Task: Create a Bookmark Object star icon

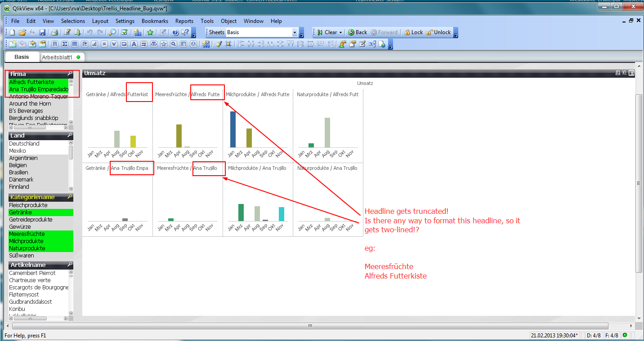Action: (x=164, y=44)
